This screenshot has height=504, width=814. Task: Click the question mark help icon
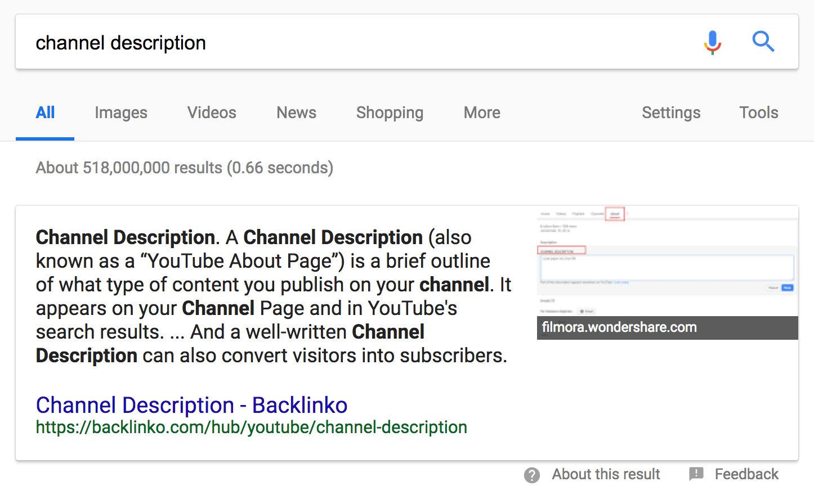pyautogui.click(x=531, y=475)
